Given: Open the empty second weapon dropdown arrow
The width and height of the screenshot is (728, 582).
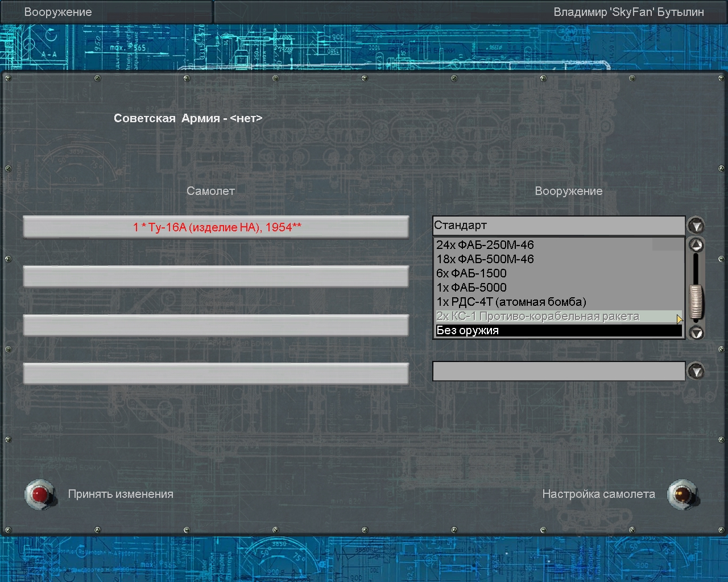Looking at the screenshot, I should (696, 372).
